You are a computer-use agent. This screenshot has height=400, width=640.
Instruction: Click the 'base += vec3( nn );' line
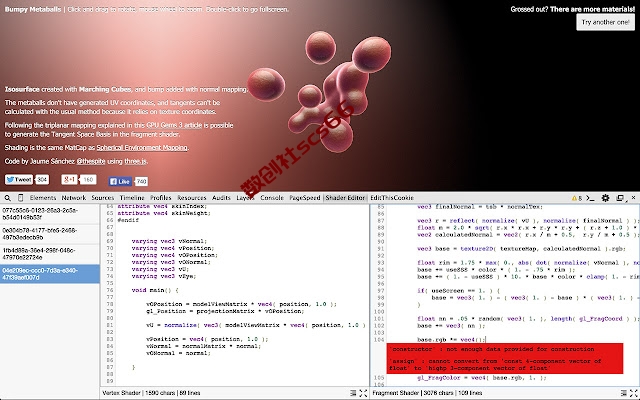pos(451,326)
